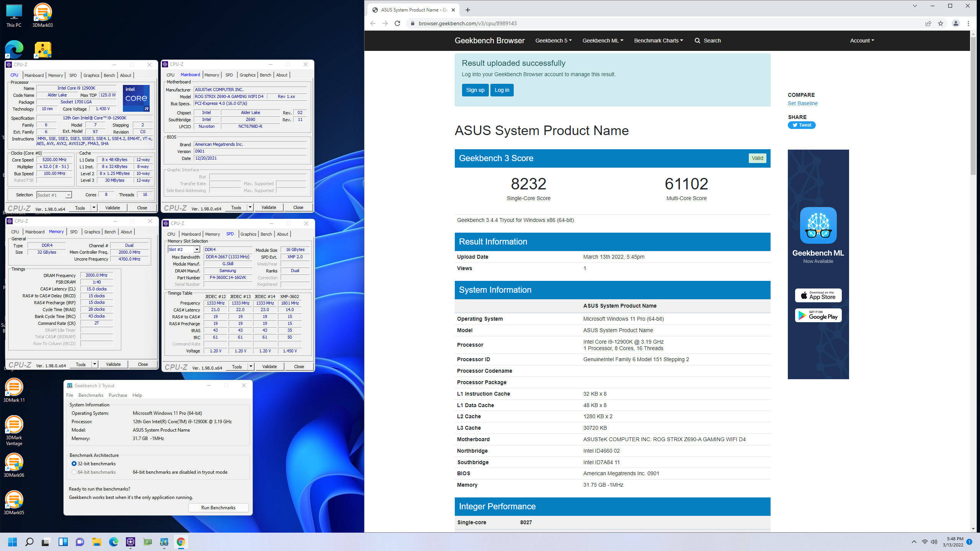Screen dimensions: 980x551
Task: Open Widgets from the taskbar
Action: (63, 542)
